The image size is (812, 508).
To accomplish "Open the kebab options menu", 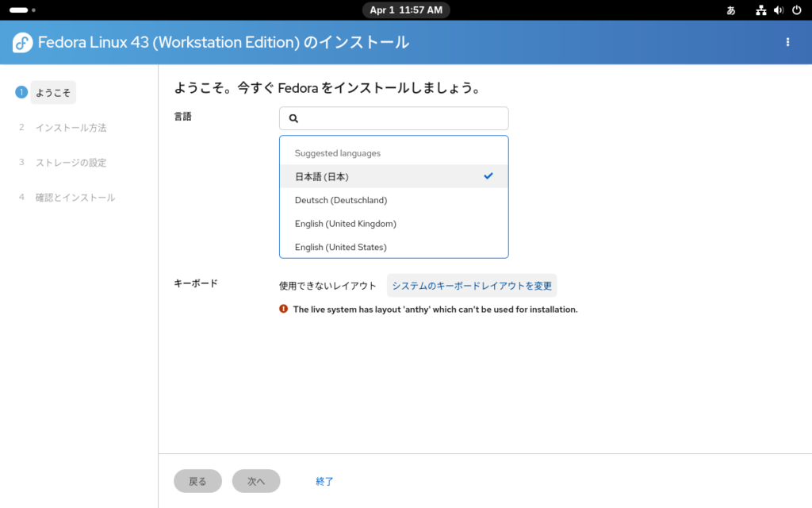I will [787, 42].
